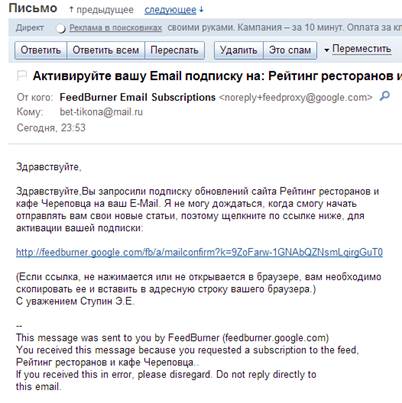Viewport: 402px width, 403px height.
Task: Expand the 'Переместить' dropdown arrow
Action: (327, 50)
